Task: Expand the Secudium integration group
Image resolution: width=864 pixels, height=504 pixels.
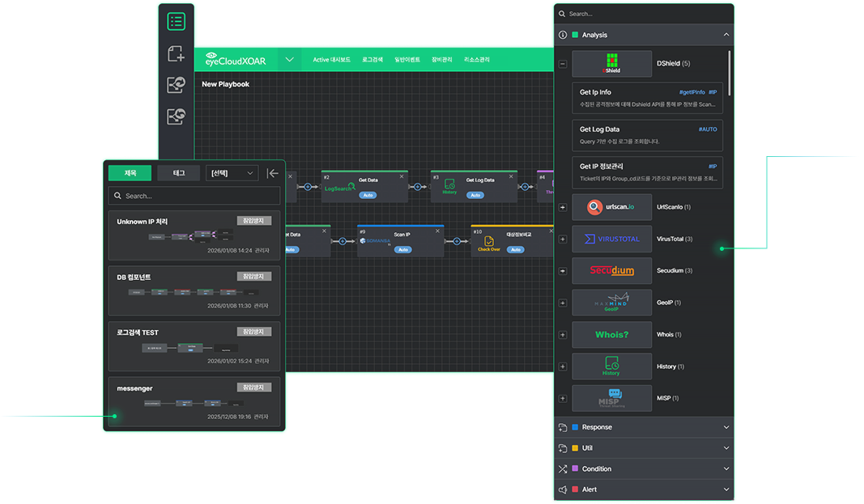Action: [x=563, y=270]
